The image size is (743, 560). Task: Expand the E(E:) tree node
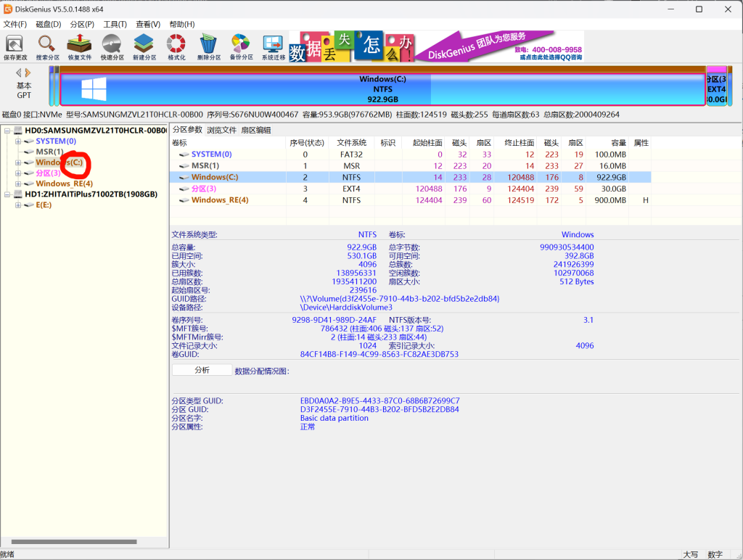pos(18,205)
